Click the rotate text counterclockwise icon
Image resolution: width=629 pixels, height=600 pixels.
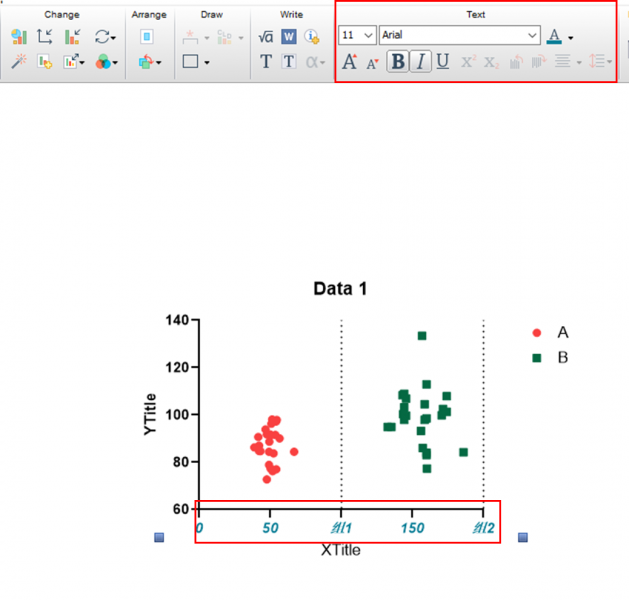pos(516,62)
